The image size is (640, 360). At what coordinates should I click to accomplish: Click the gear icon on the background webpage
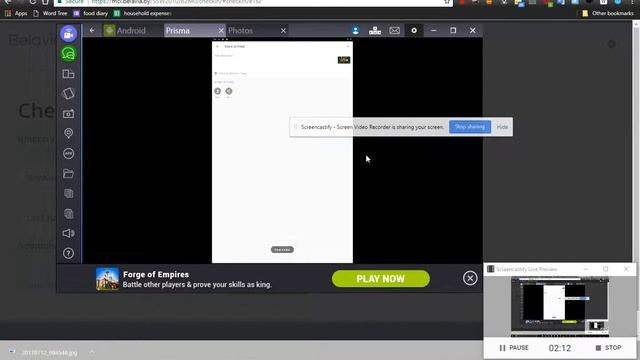click(611, 44)
